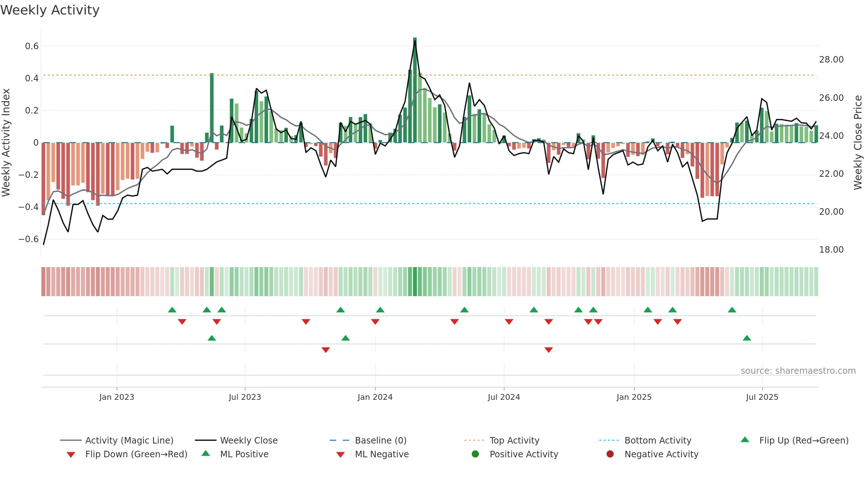Click the Flip Down marker just before Jan 2024

pos(375,322)
